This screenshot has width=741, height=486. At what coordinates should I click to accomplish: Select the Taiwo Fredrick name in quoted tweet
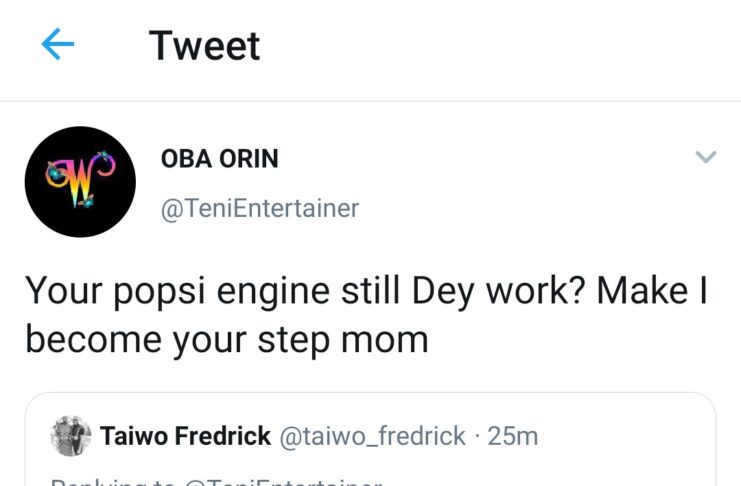coord(185,436)
